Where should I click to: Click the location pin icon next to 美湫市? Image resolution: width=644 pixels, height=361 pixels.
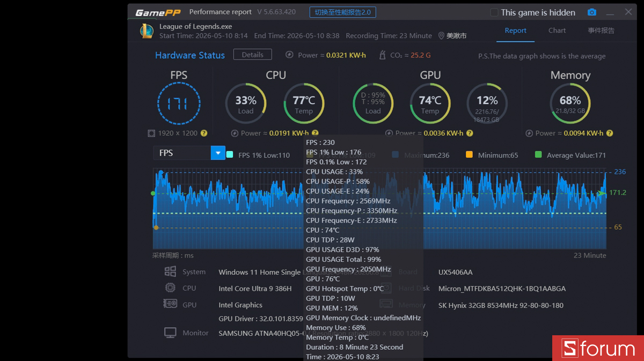(x=441, y=35)
